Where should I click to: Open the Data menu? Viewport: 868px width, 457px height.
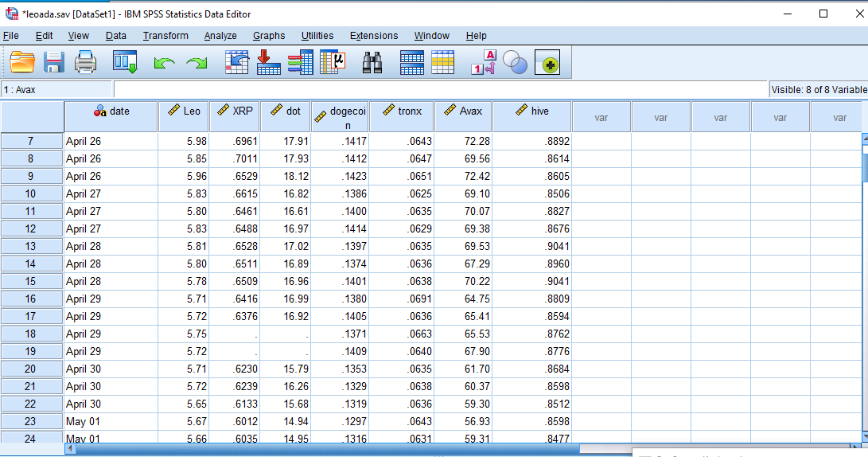pos(115,36)
